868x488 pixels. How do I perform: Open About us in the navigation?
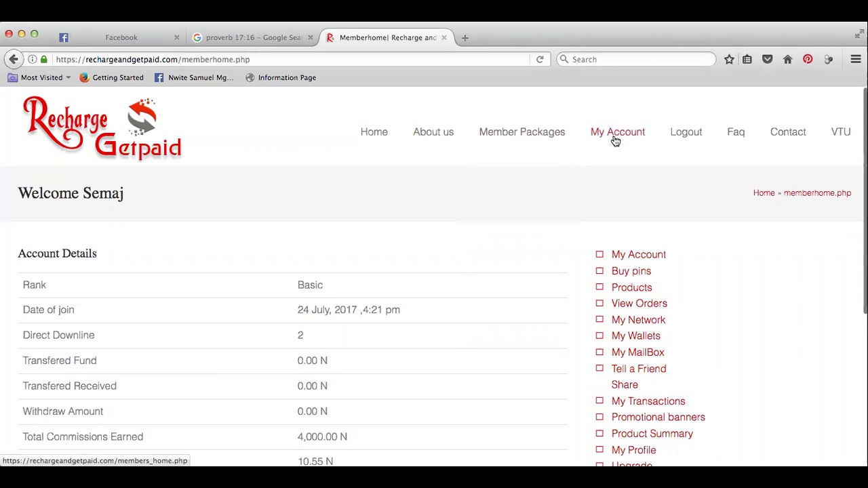tap(433, 131)
